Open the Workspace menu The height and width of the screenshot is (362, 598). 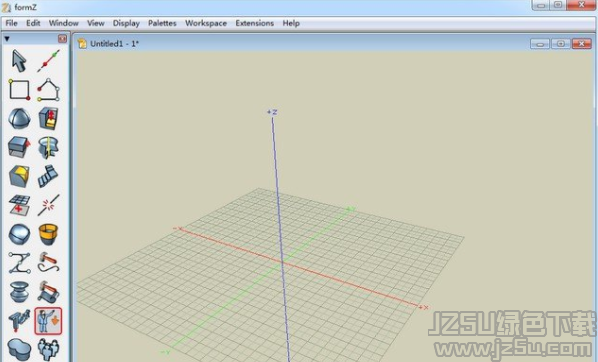pos(206,23)
